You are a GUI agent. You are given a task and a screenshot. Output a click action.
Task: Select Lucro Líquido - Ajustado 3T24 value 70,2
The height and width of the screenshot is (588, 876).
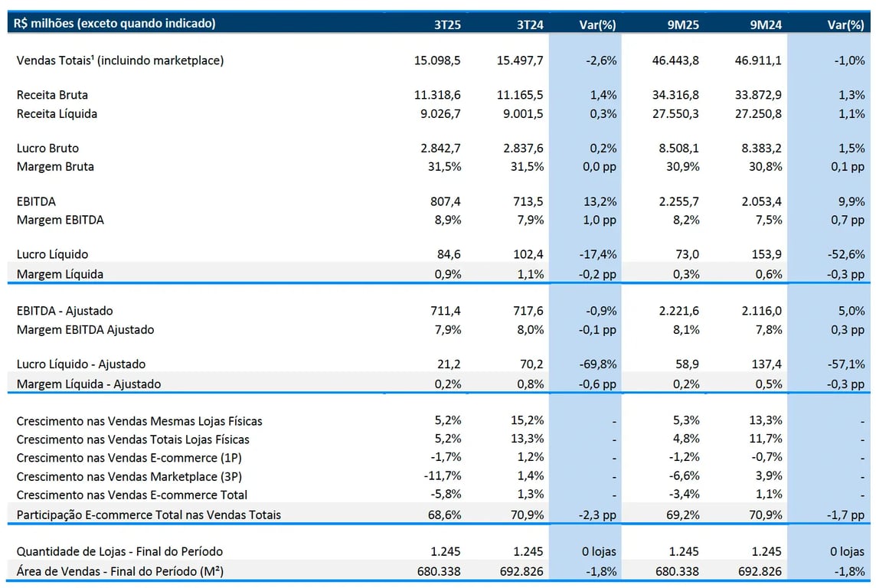[529, 364]
